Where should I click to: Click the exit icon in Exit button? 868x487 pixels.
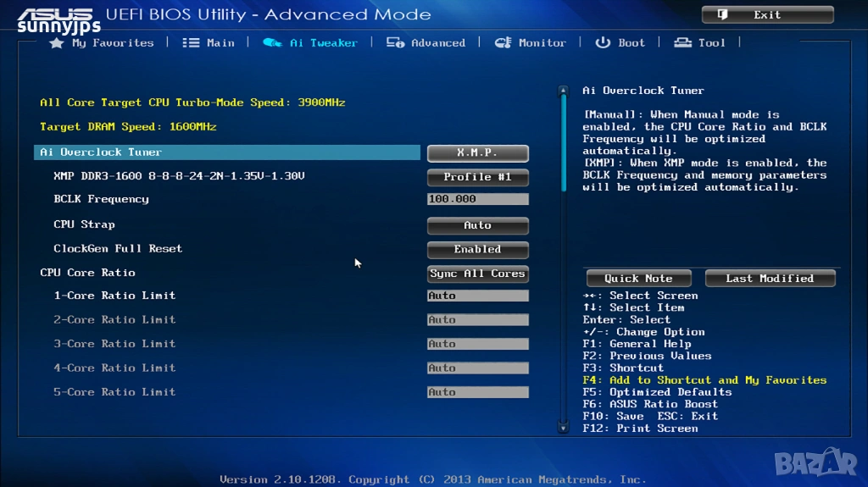click(x=723, y=15)
